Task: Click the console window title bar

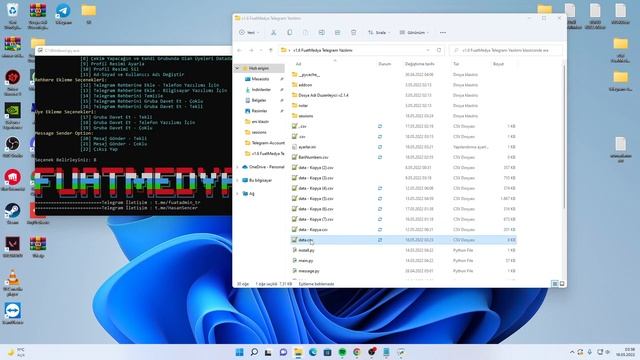Action: tap(133, 50)
